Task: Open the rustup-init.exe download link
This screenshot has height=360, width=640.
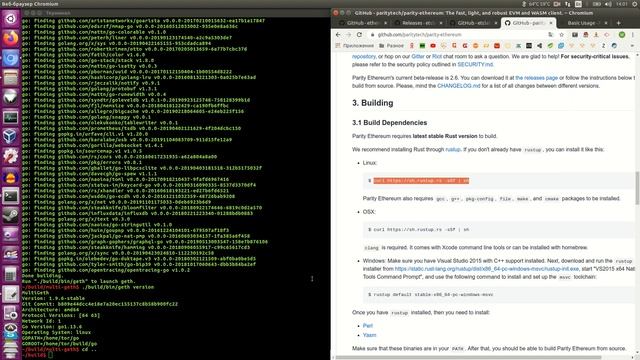Action: click(x=487, y=269)
